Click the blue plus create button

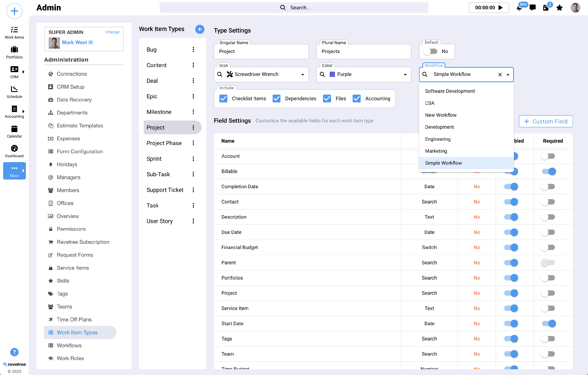pos(14,11)
